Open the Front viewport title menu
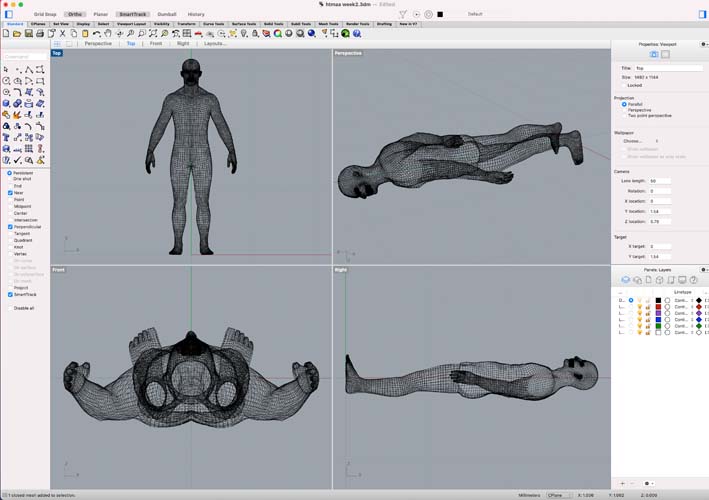709x500 pixels. [58, 270]
